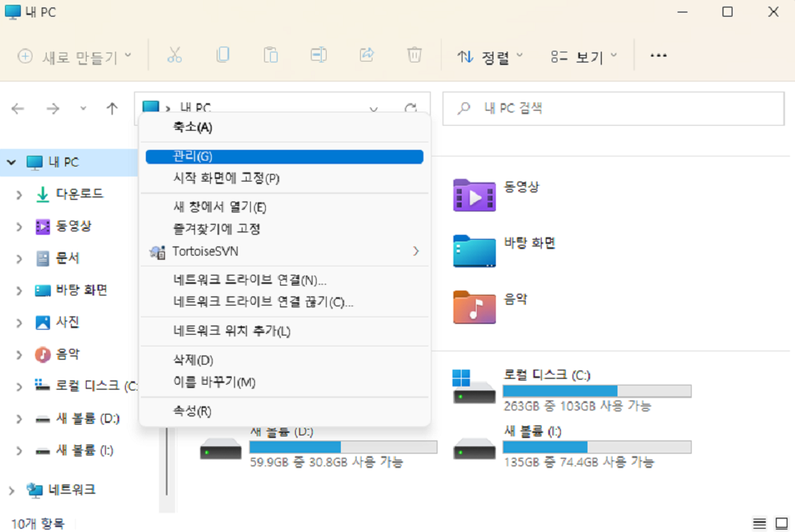Click the see-more ellipsis button in the toolbar

[658, 55]
